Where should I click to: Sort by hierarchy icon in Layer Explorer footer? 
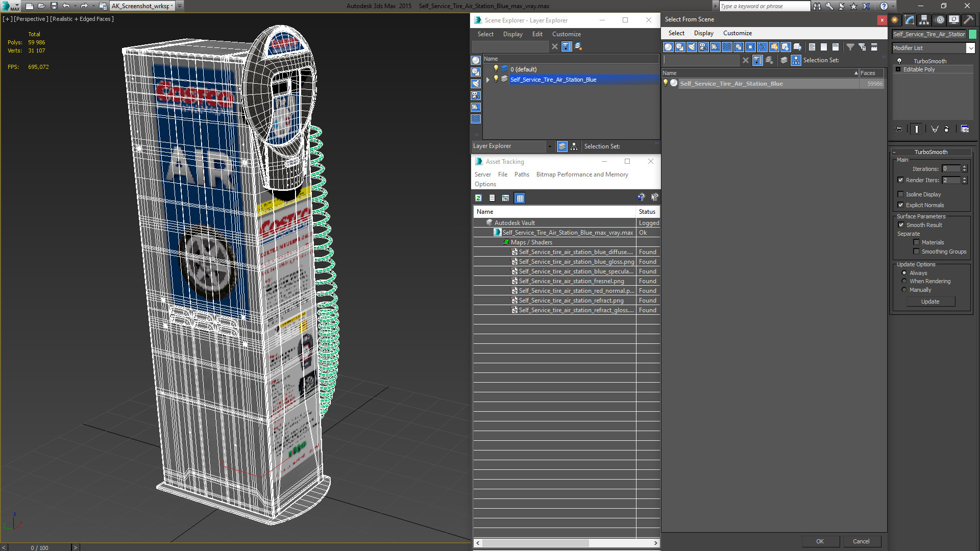tap(574, 146)
